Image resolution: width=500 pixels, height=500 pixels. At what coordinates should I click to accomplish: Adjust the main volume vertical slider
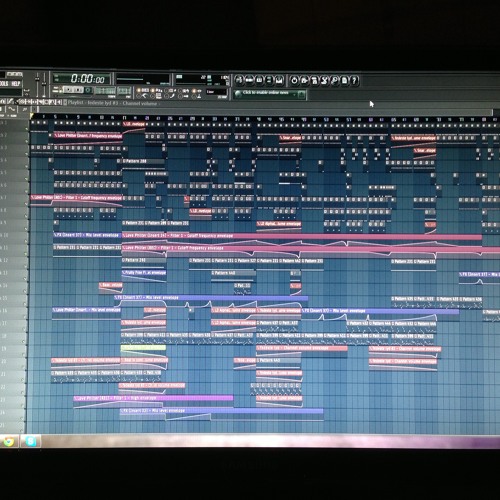[37, 84]
